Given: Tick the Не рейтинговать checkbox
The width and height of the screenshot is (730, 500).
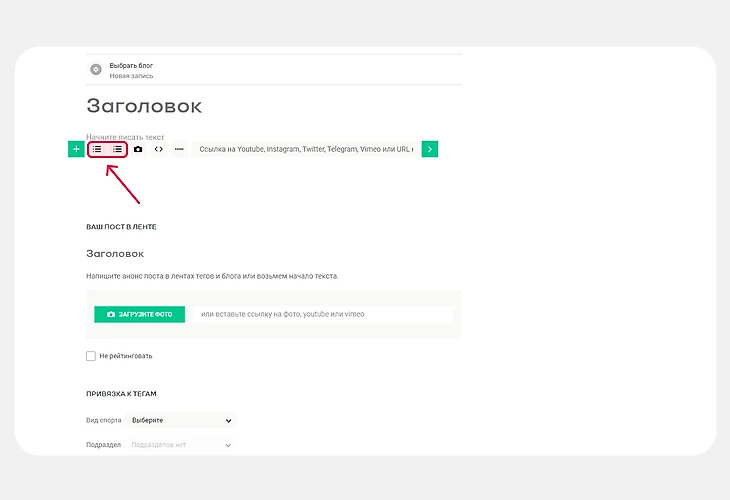Looking at the screenshot, I should coord(91,356).
